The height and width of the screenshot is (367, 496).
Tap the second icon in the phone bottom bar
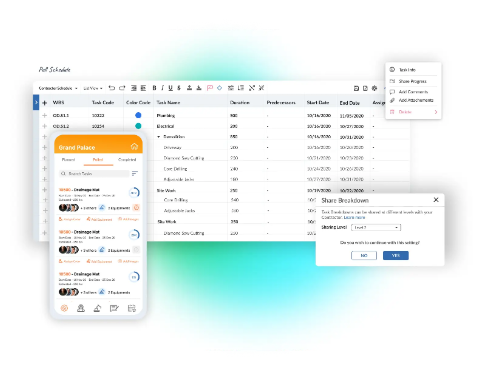point(81,308)
